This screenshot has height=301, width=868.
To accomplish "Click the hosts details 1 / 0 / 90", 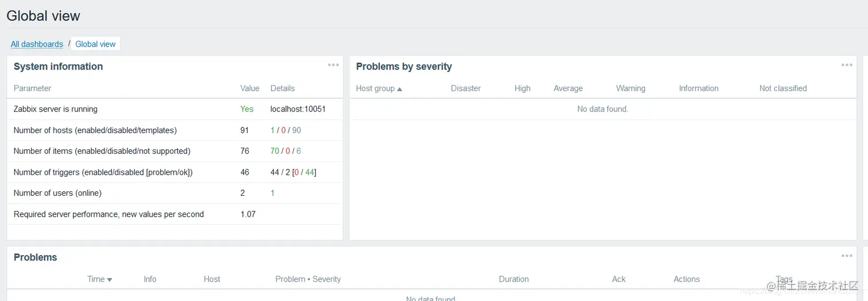I will point(286,130).
